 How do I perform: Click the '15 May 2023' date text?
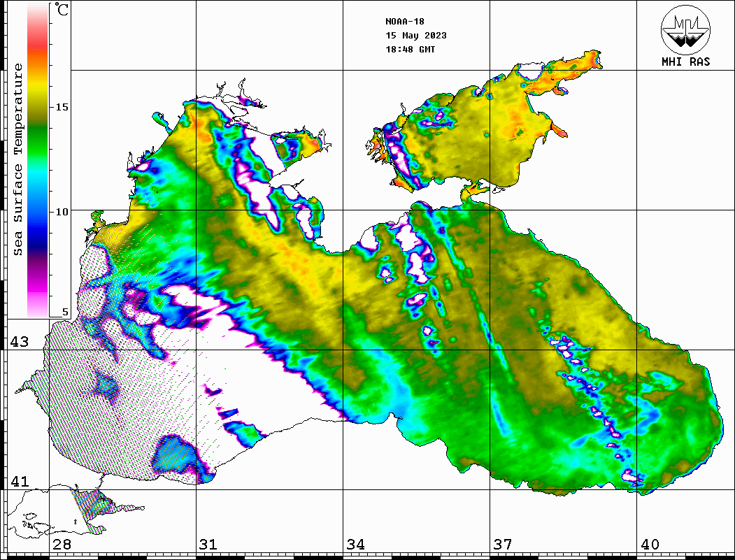pyautogui.click(x=416, y=36)
